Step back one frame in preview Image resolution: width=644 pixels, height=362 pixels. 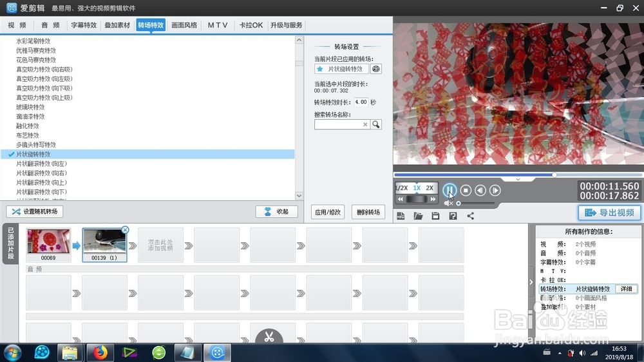click(480, 190)
